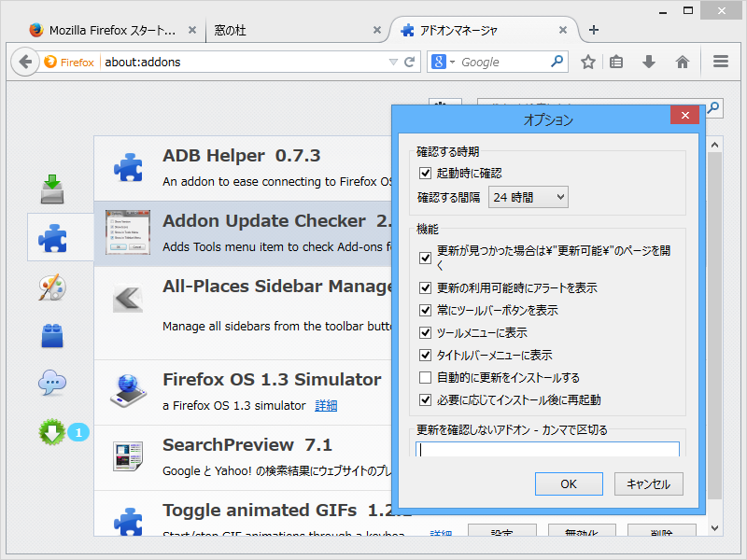Select Extensions puzzle category in sidebar

[53, 237]
